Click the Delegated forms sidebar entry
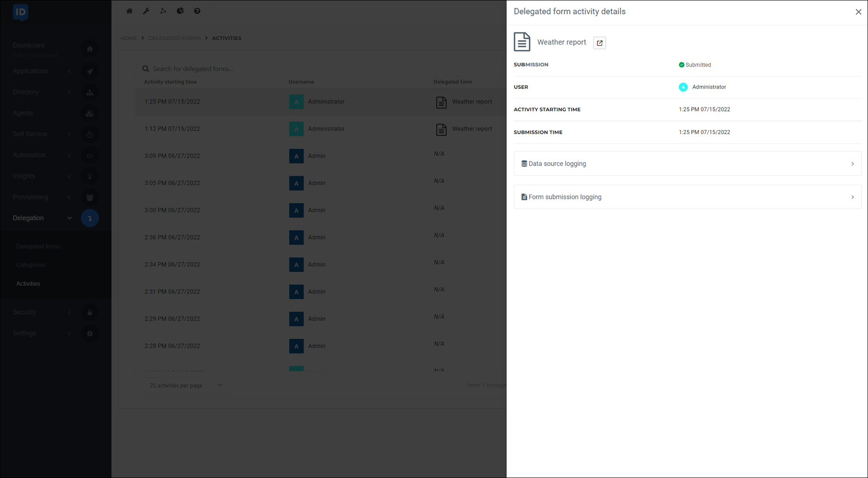The image size is (868, 478). (x=38, y=246)
